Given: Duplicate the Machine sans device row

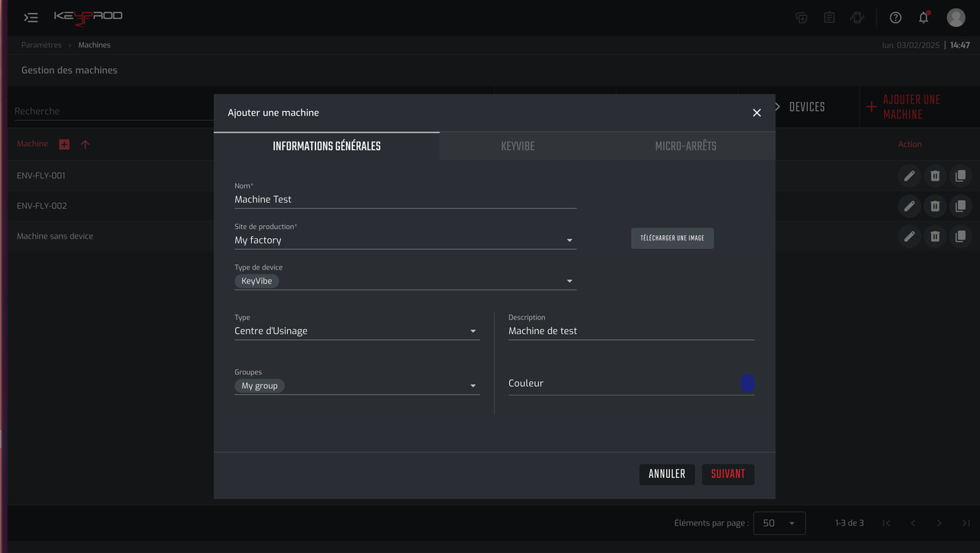Looking at the screenshot, I should pyautogui.click(x=960, y=236).
